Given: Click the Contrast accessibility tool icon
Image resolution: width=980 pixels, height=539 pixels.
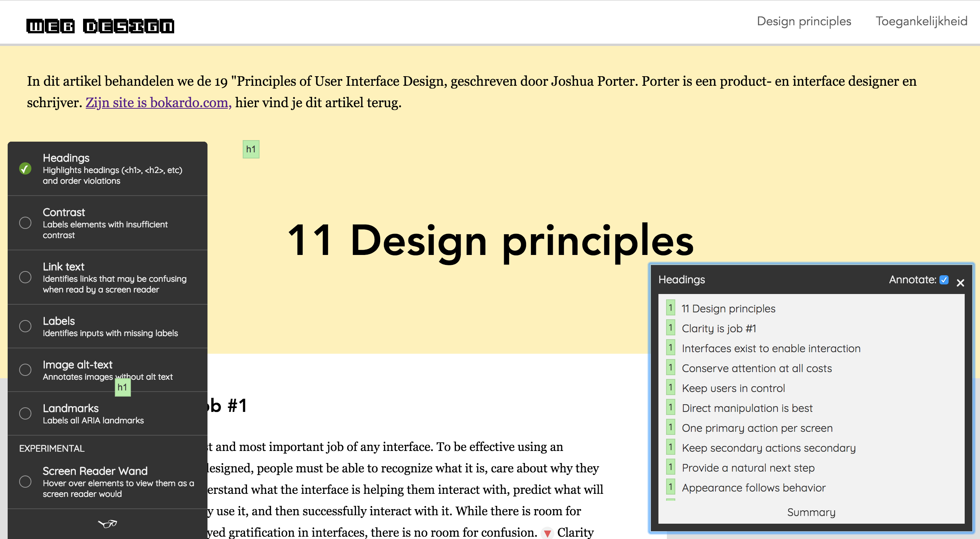Looking at the screenshot, I should 25,222.
